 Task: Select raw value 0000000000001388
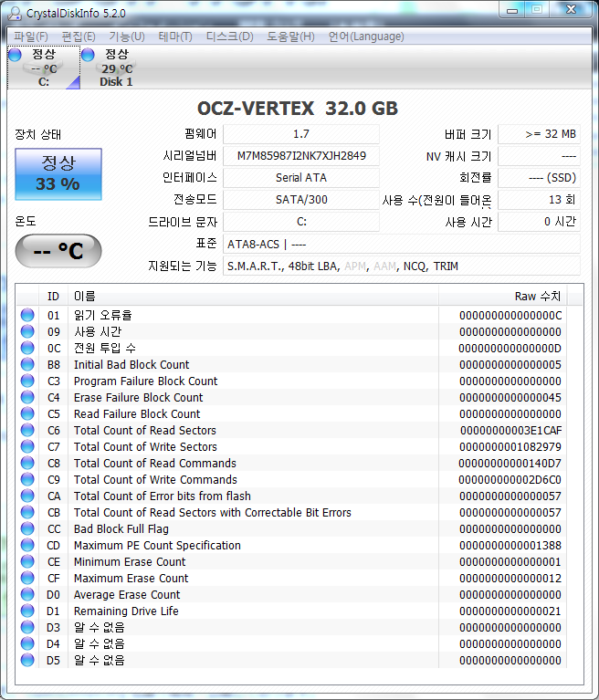click(510, 546)
